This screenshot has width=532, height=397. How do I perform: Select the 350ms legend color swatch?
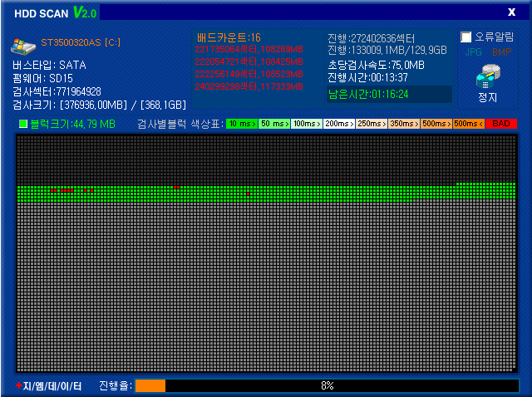[404, 124]
